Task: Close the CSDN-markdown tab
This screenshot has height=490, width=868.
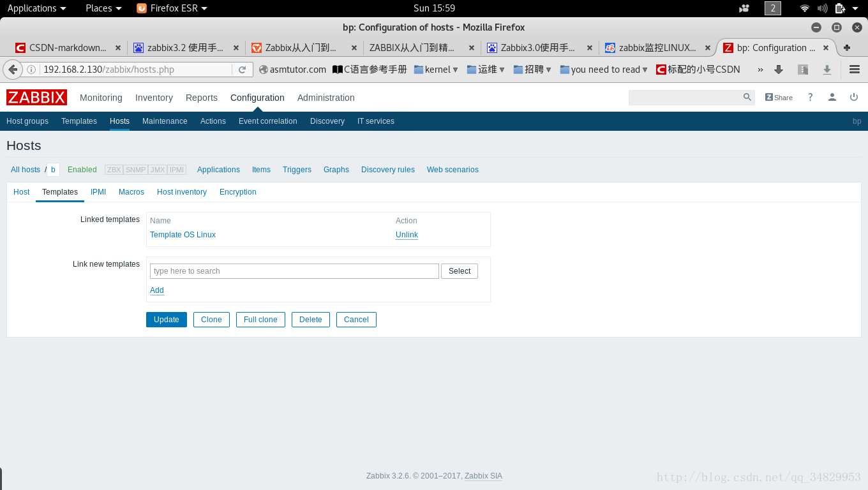Action: click(118, 48)
